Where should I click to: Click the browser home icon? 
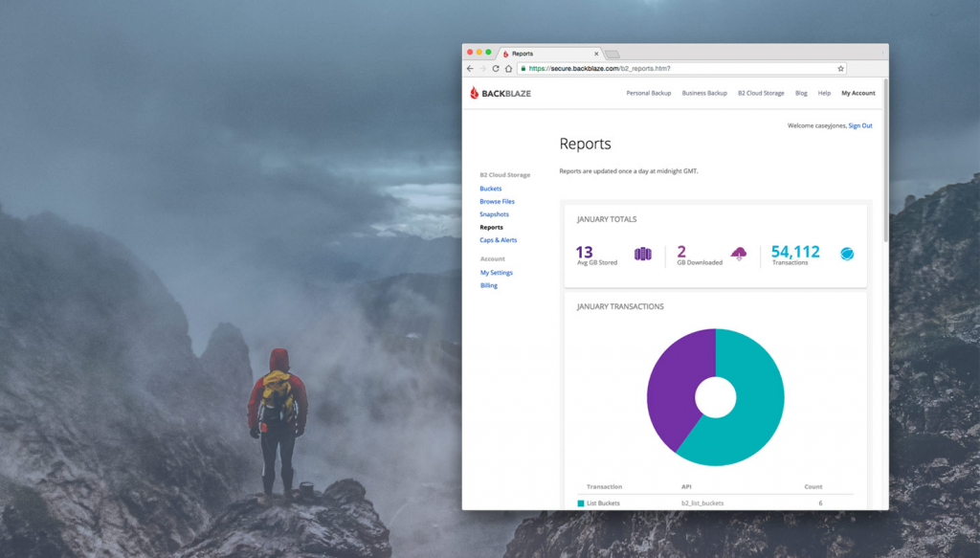(x=509, y=69)
